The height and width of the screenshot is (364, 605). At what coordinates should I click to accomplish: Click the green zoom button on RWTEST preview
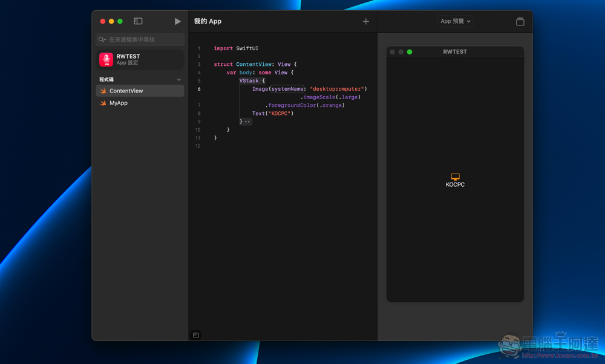click(x=410, y=52)
